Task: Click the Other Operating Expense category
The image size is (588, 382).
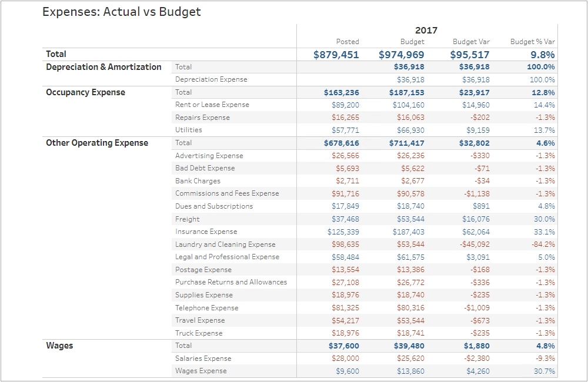Action: [x=97, y=143]
